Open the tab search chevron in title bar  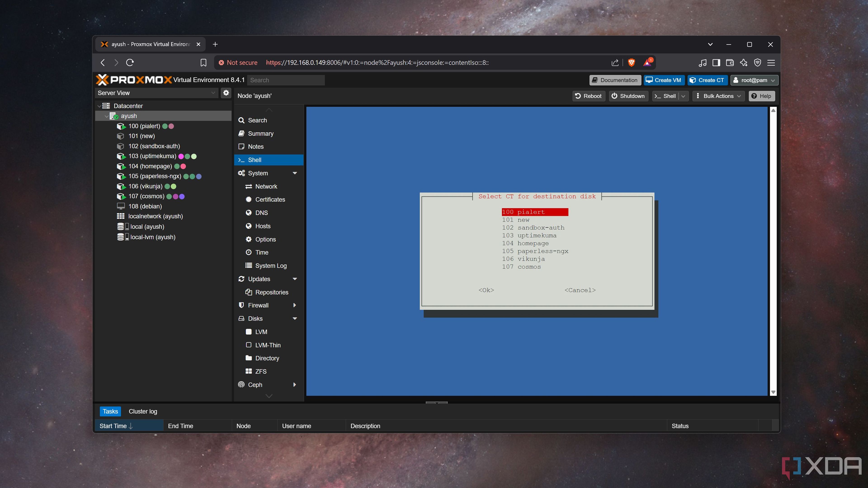pos(710,44)
